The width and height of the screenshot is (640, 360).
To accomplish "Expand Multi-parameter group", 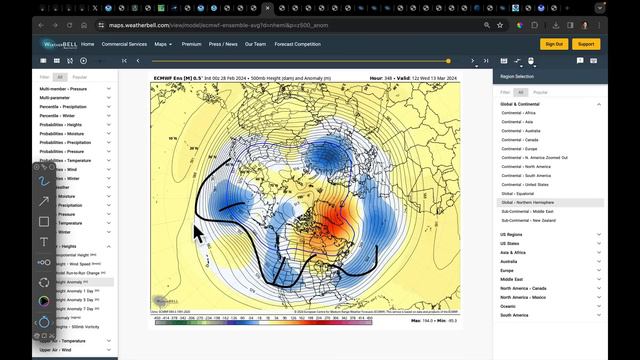I will coord(75,98).
